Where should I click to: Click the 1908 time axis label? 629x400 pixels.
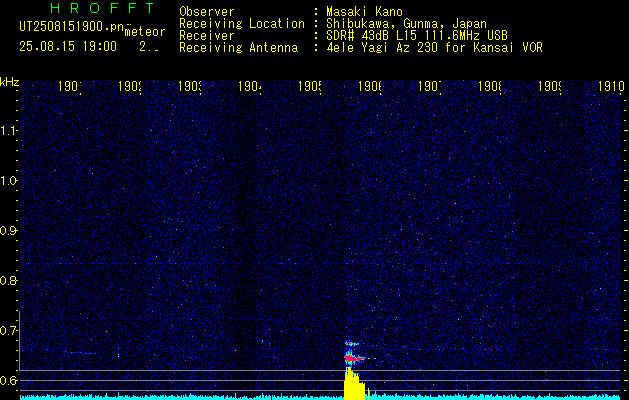point(490,86)
